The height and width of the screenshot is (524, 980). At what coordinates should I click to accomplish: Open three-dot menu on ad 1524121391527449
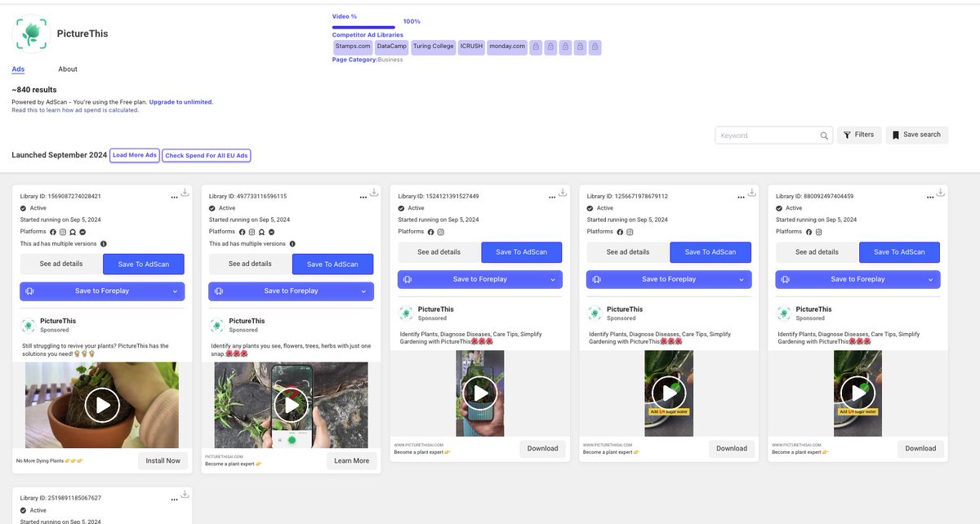tap(552, 198)
